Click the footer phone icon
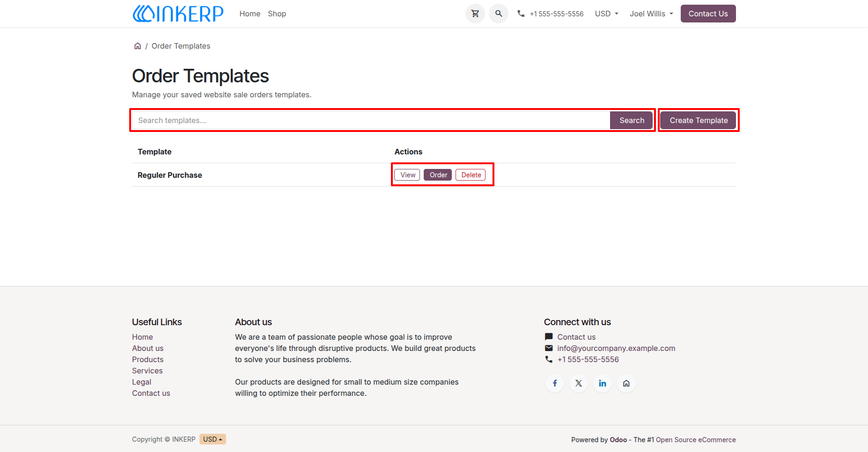 click(549, 359)
